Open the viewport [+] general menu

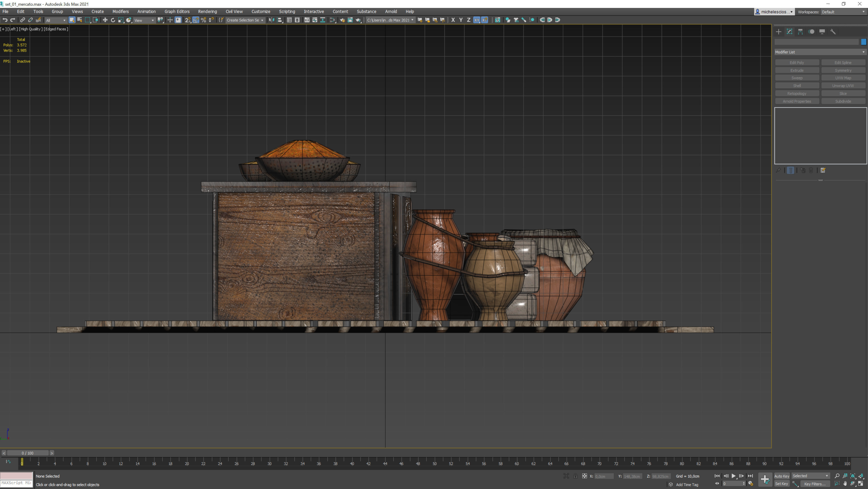coord(3,29)
